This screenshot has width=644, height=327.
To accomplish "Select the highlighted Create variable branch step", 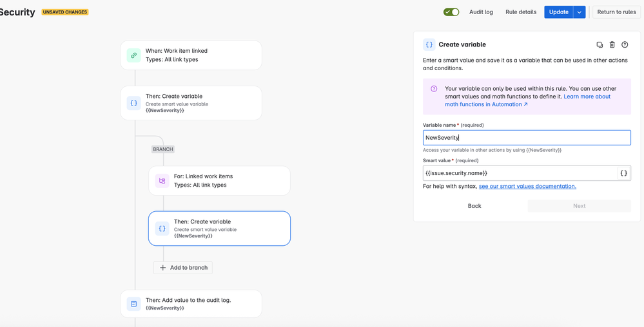I will click(219, 229).
